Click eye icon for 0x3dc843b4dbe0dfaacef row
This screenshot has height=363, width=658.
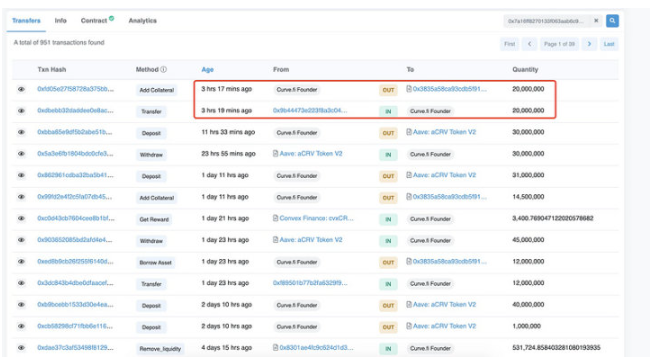pyautogui.click(x=21, y=283)
